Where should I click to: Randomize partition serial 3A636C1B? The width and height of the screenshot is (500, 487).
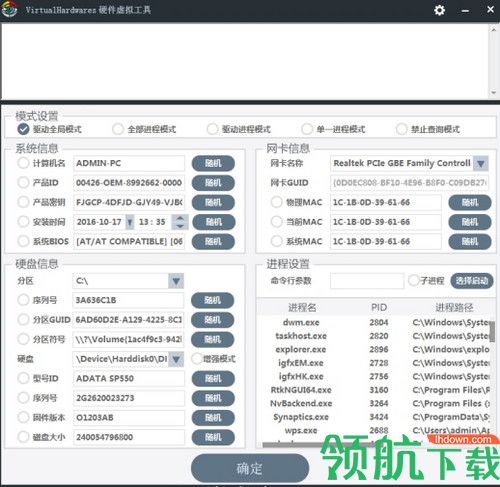(x=212, y=300)
